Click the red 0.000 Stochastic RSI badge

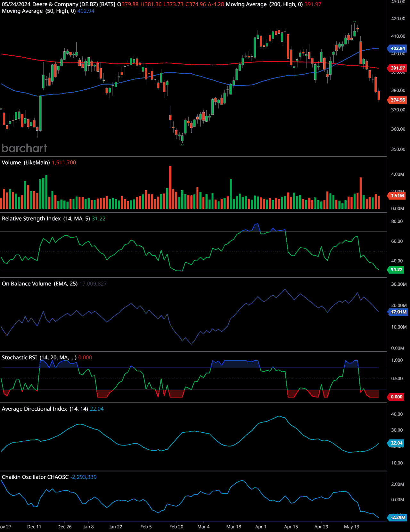[x=396, y=397]
